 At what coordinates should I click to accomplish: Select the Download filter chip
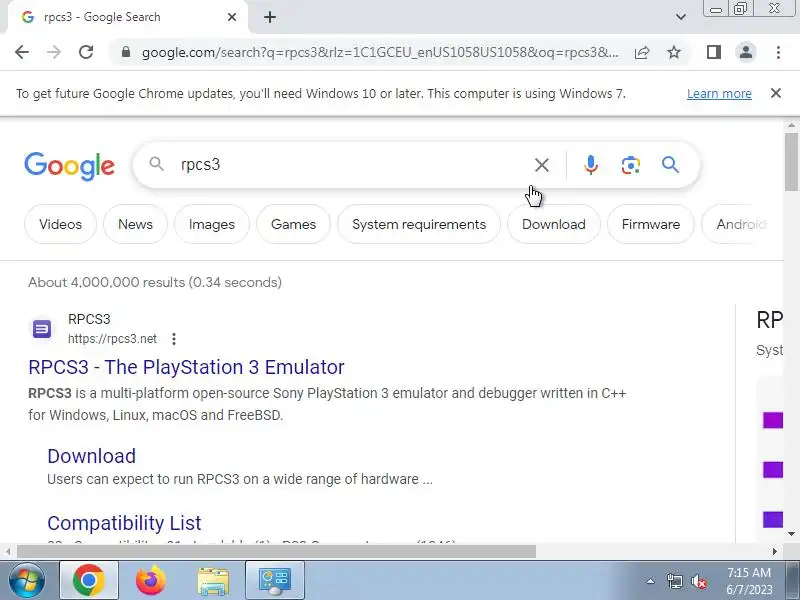coord(554,224)
